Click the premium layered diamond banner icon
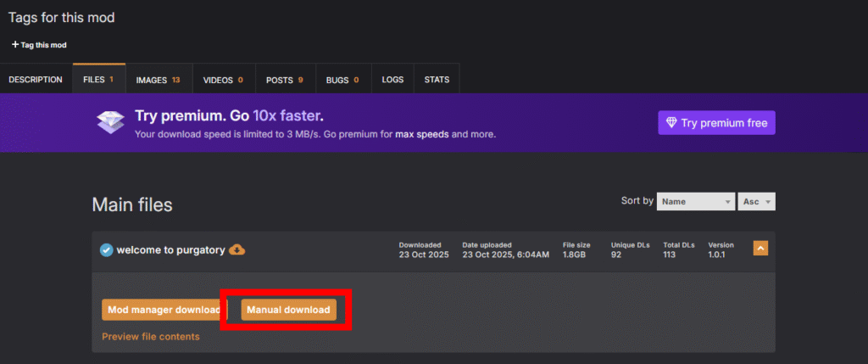This screenshot has height=364, width=868. click(110, 123)
